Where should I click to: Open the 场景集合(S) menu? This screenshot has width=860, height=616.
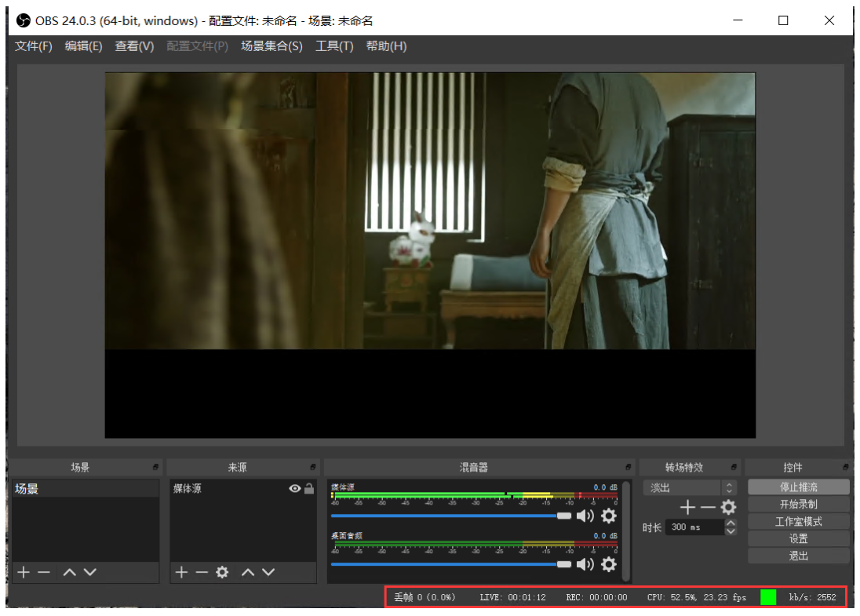(x=271, y=46)
